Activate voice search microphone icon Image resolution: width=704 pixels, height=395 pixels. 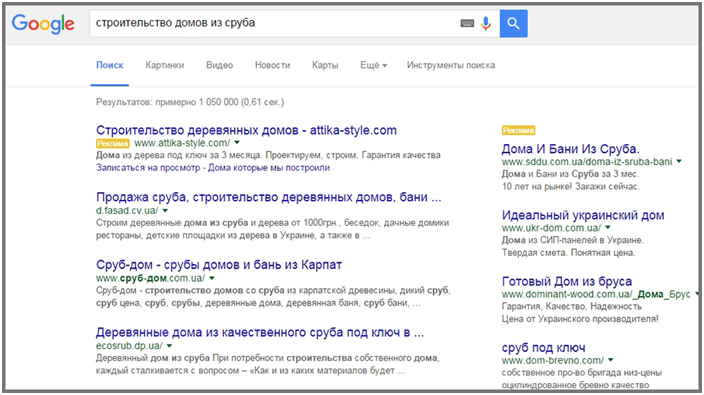click(485, 23)
